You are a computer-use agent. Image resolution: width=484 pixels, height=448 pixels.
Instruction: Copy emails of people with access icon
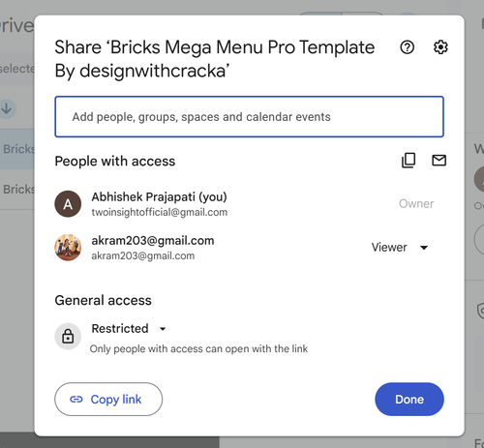[408, 161]
